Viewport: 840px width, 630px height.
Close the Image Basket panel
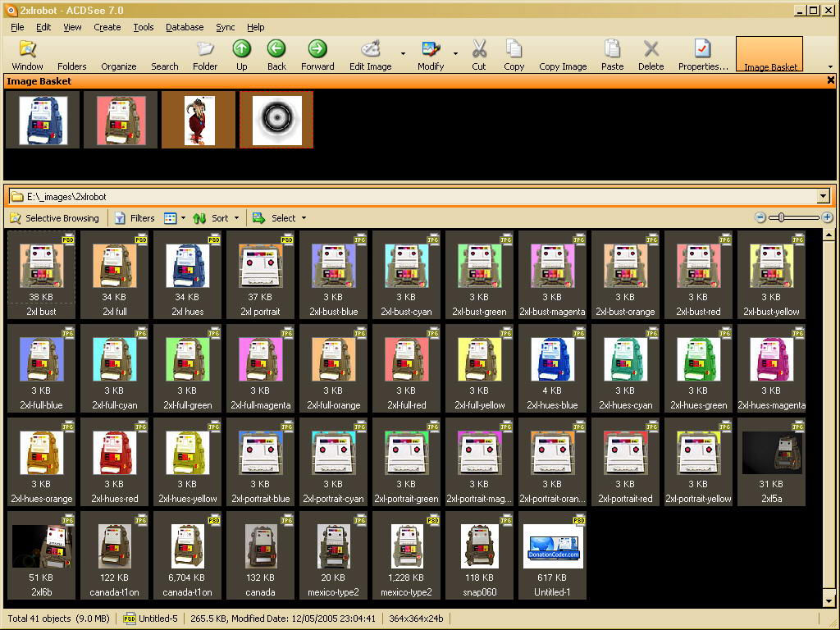[830, 80]
